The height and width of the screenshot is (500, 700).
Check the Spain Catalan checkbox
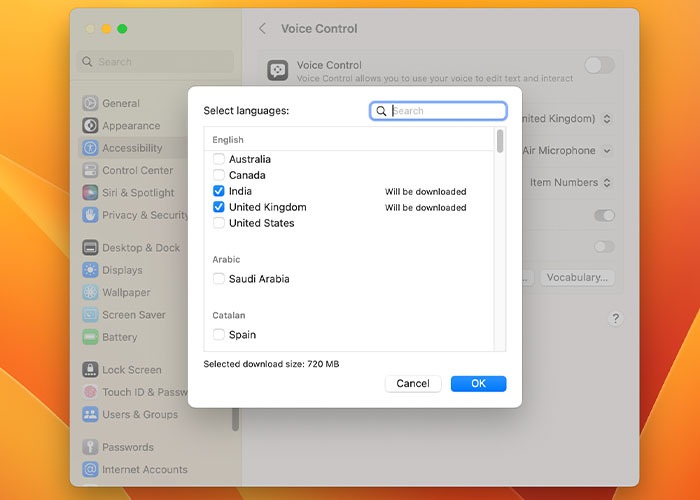pyautogui.click(x=219, y=334)
